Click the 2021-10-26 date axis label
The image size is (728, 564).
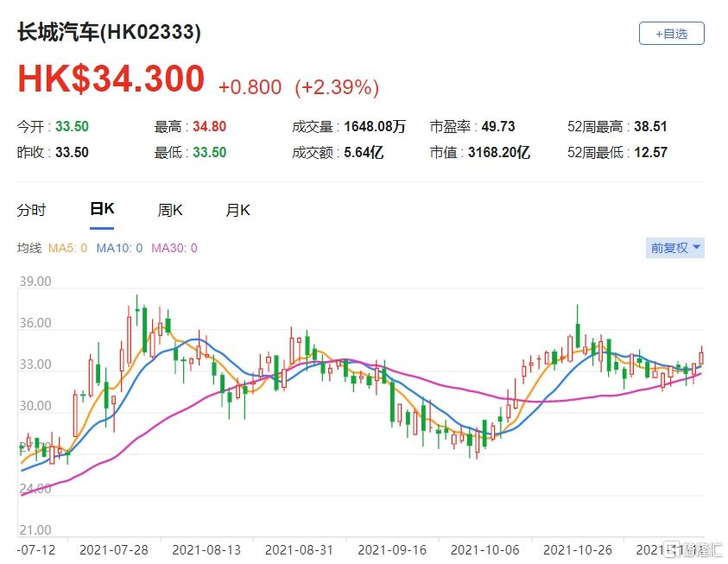point(578,550)
